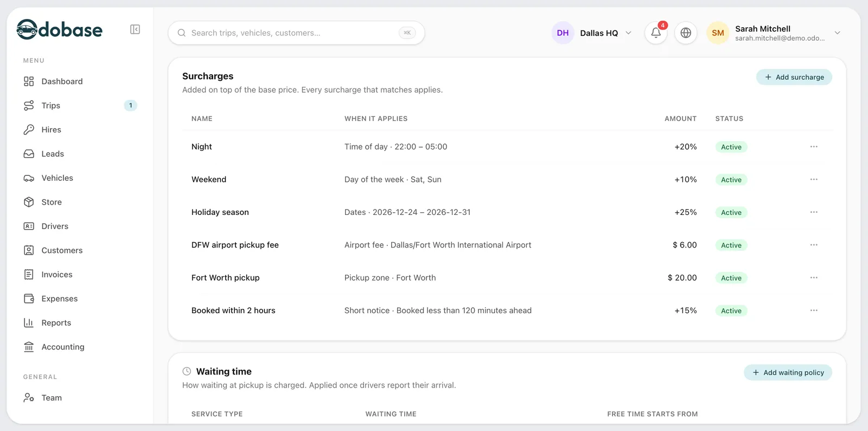Navigate to Vehicles section
The height and width of the screenshot is (431, 868).
[80, 178]
